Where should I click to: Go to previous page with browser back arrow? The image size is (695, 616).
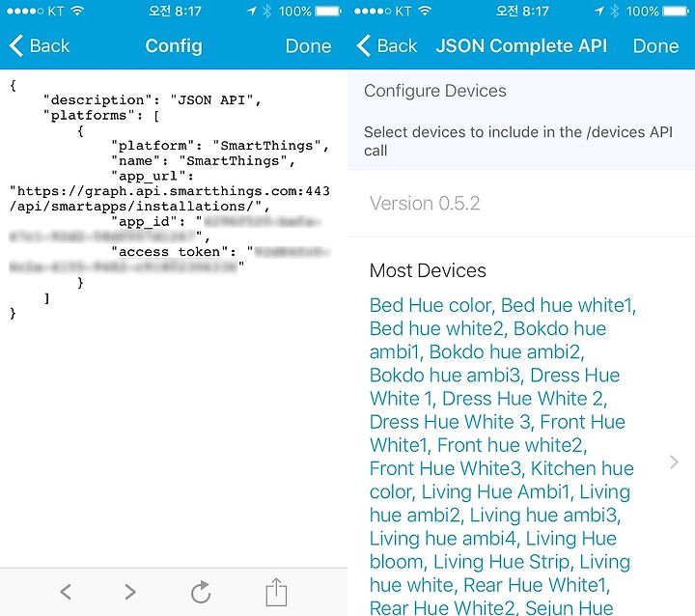66,592
